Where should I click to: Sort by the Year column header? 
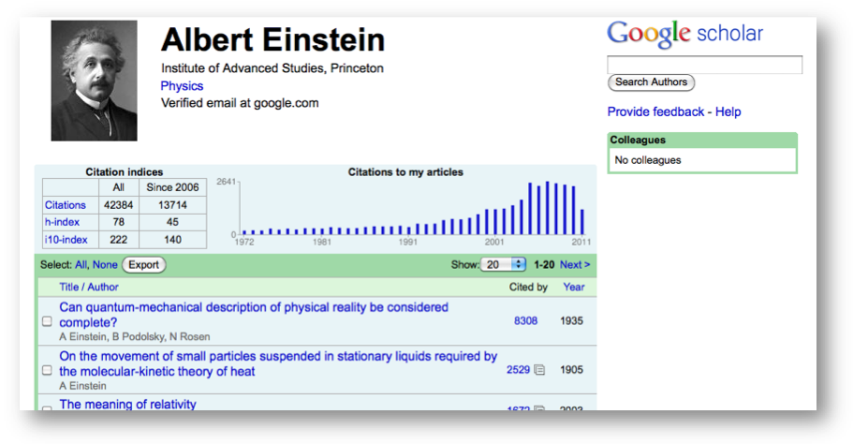point(574,288)
